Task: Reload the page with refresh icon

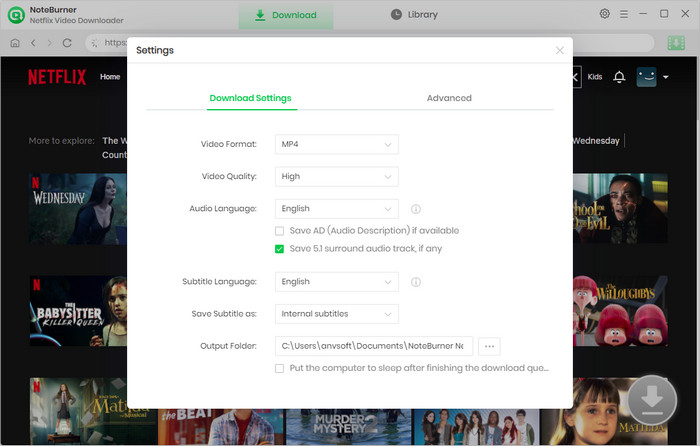Action: (67, 43)
